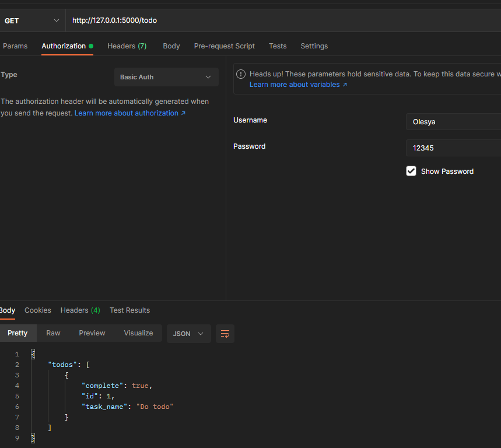Viewport: 501px width, 448px height.
Task: Uncheck the Show Password checkbox
Action: [x=411, y=171]
